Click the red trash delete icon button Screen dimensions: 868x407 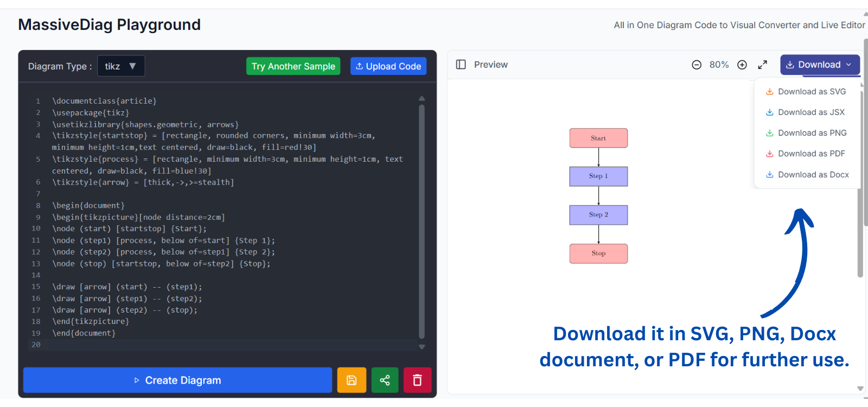point(417,380)
